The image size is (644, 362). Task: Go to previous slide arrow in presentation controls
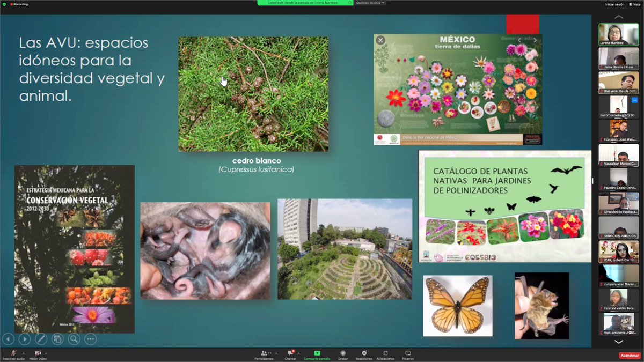8,339
